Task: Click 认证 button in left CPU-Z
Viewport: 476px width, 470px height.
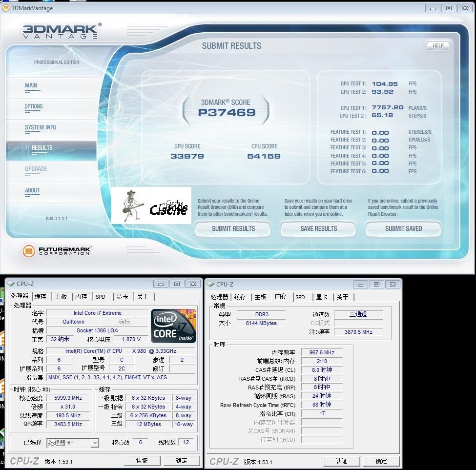Action: (x=142, y=461)
